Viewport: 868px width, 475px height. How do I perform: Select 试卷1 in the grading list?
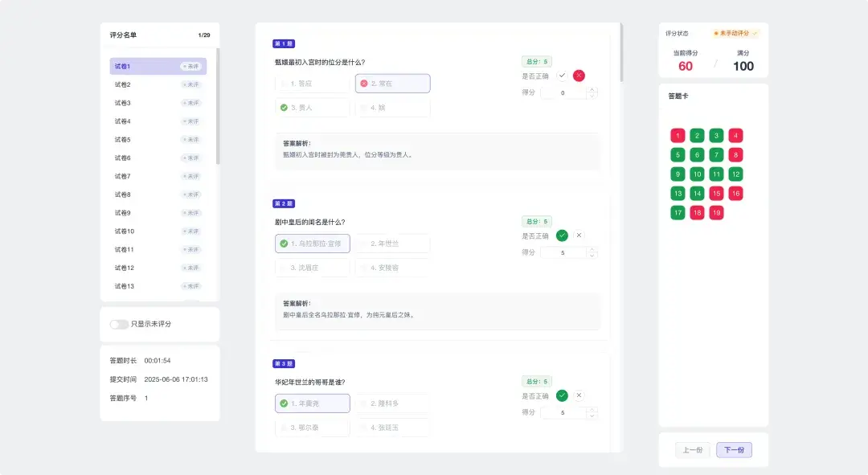pyautogui.click(x=158, y=67)
